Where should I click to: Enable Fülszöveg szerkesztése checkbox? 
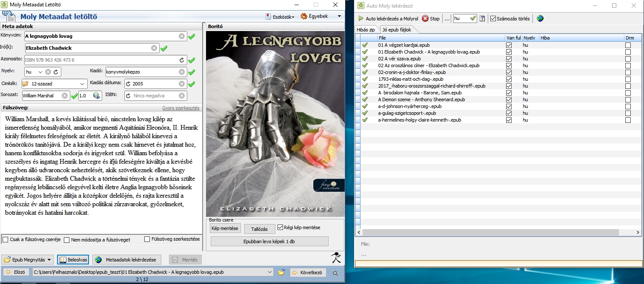click(x=147, y=239)
